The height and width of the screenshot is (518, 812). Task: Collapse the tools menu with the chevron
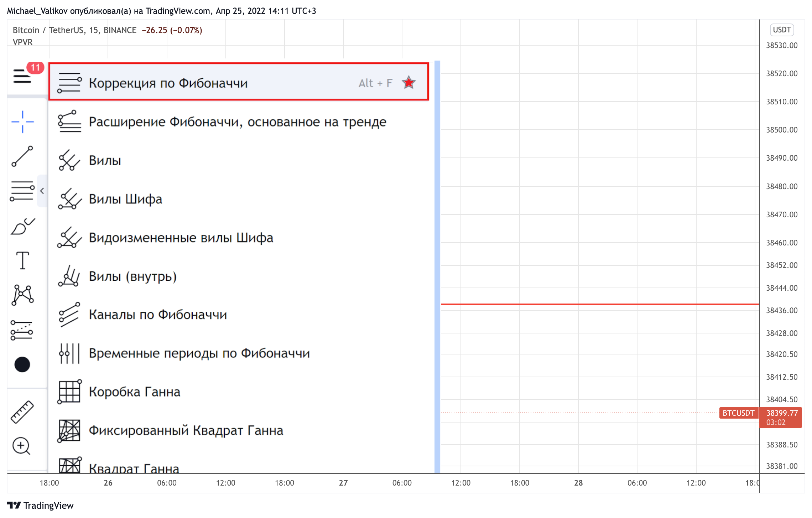[42, 191]
